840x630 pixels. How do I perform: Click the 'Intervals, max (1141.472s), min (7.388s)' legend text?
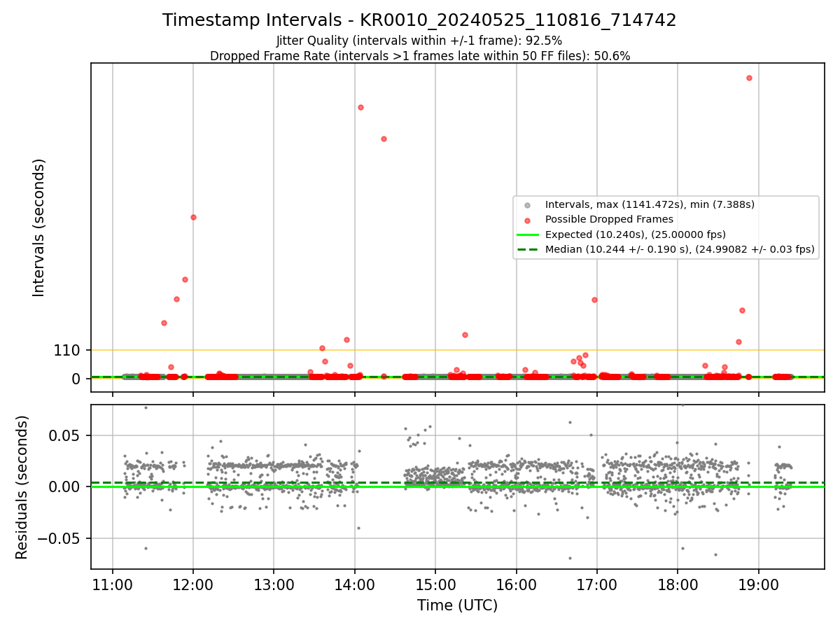(650, 204)
